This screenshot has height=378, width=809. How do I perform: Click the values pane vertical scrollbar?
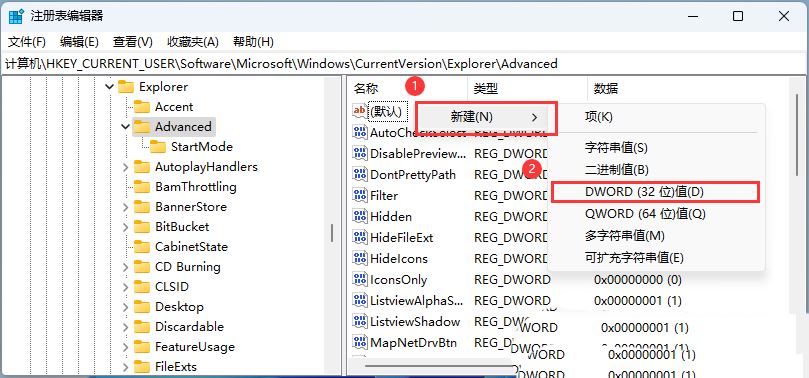(x=798, y=134)
